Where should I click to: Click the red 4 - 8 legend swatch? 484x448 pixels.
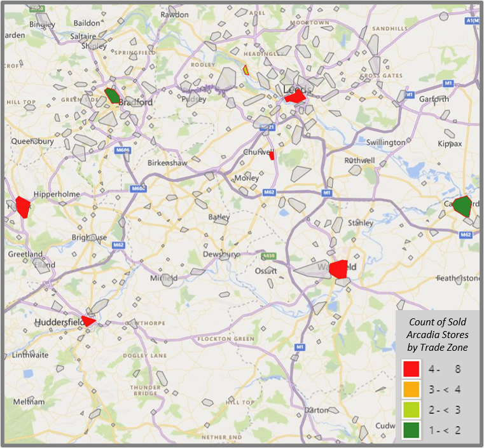point(411,369)
